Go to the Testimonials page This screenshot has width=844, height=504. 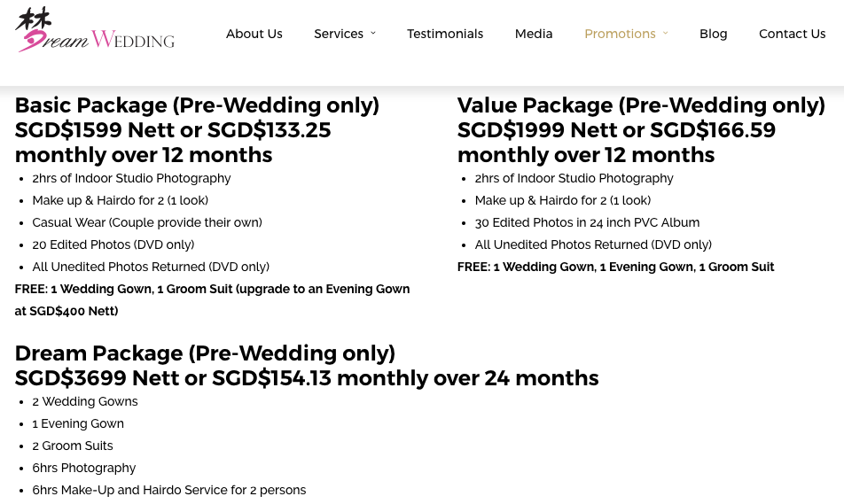click(445, 34)
